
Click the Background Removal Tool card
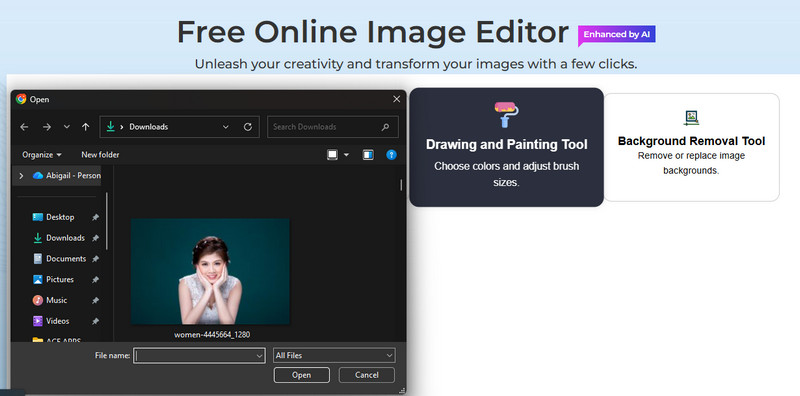click(x=691, y=147)
